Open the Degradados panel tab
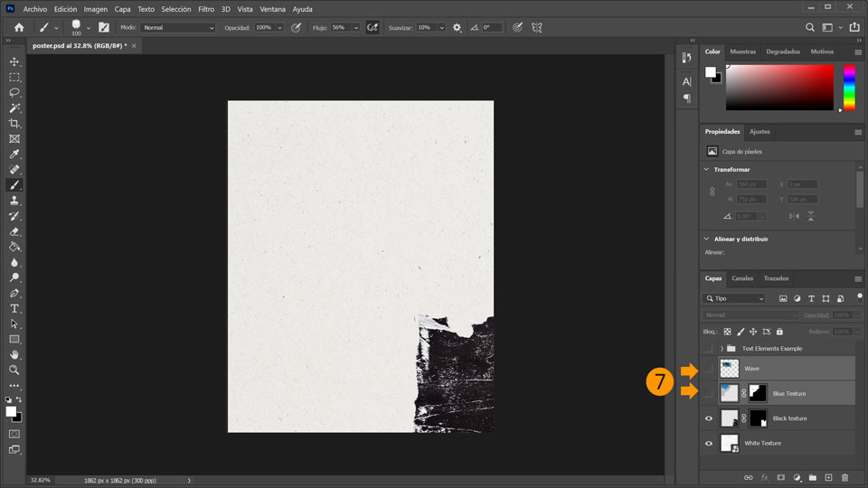The width and height of the screenshot is (868, 488). (x=783, y=52)
